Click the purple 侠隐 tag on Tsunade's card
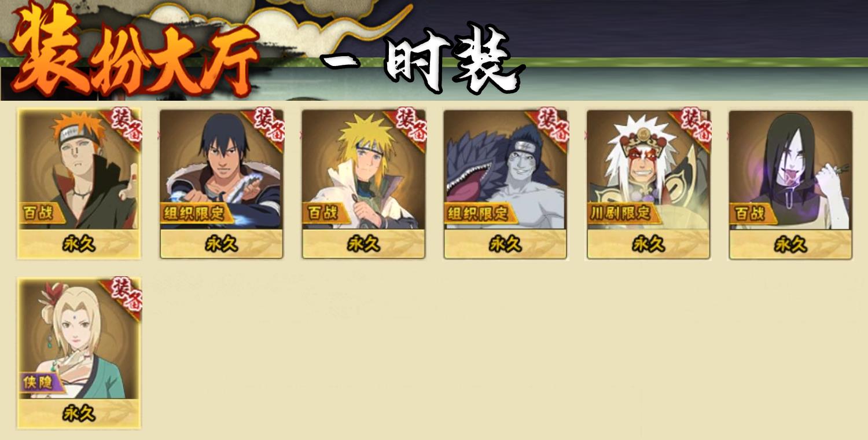Viewport: 868px width, 440px height. tap(42, 382)
